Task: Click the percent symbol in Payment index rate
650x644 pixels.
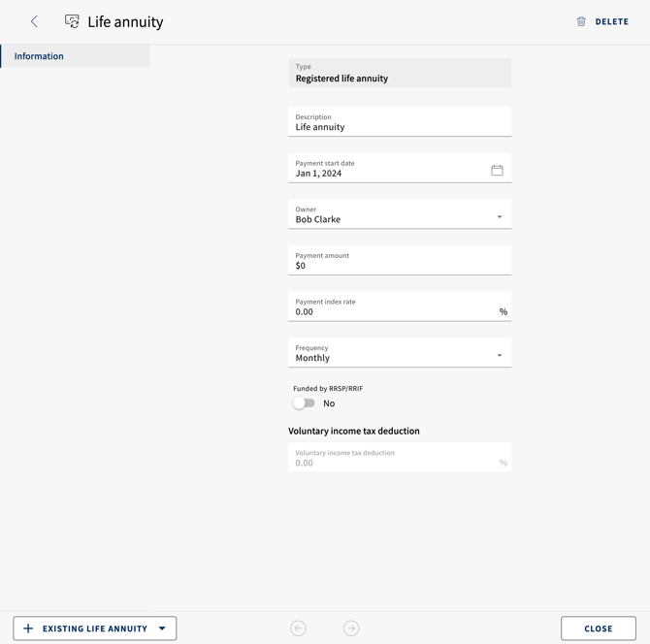Action: (504, 311)
